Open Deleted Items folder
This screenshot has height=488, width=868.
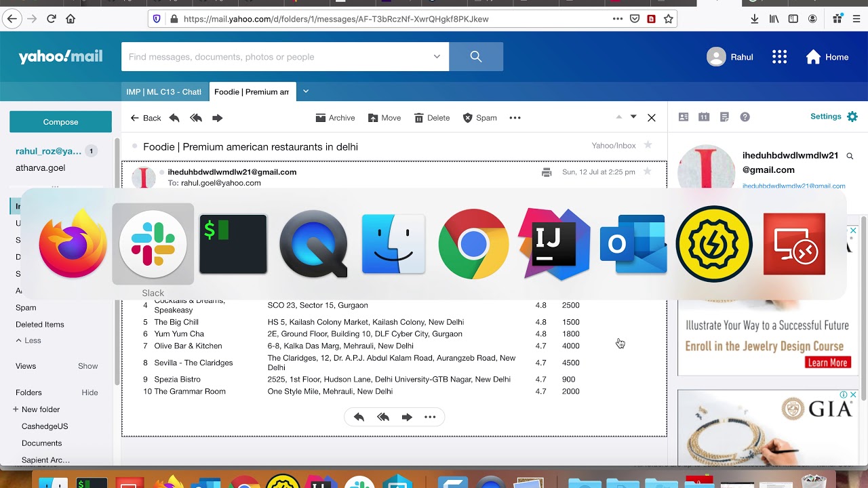(x=40, y=325)
